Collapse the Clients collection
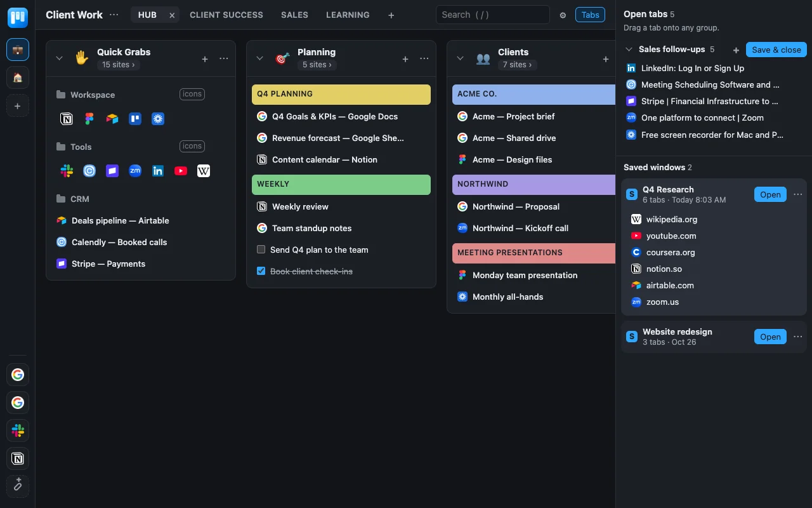The width and height of the screenshot is (812, 508). point(461,58)
